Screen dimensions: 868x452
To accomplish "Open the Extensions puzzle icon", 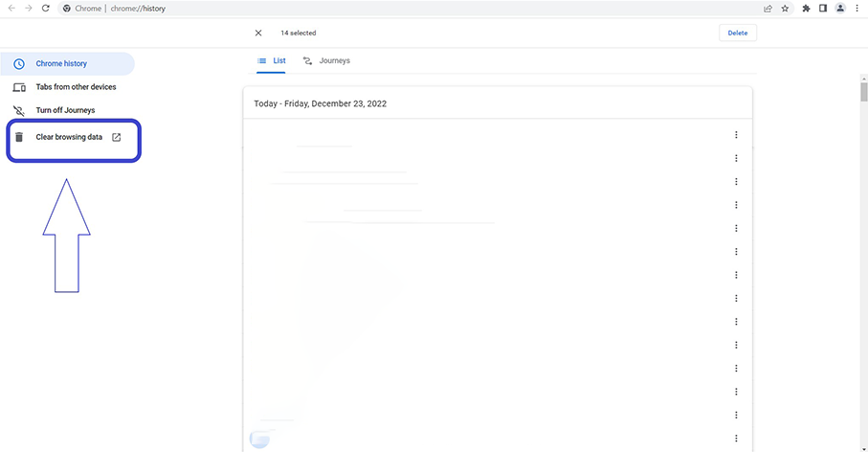I will coord(806,8).
